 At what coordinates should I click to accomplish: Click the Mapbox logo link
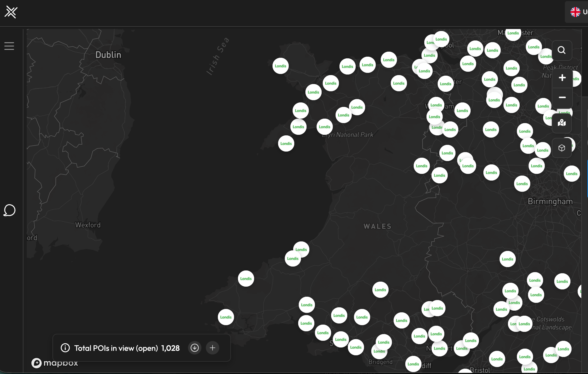(x=55, y=363)
